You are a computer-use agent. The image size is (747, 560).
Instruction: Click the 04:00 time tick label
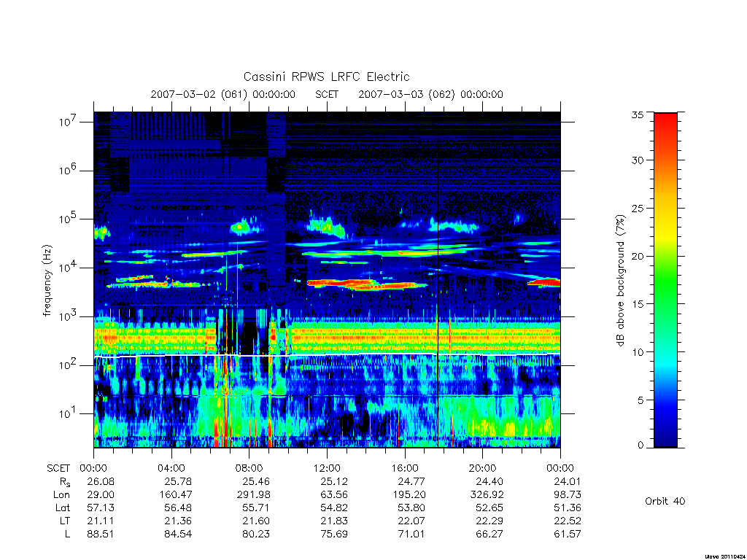(x=171, y=468)
